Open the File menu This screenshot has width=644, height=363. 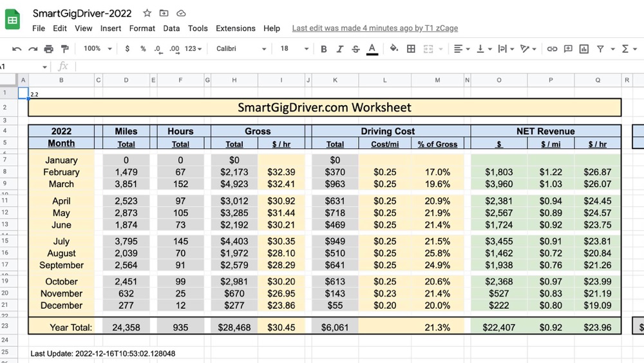[39, 28]
